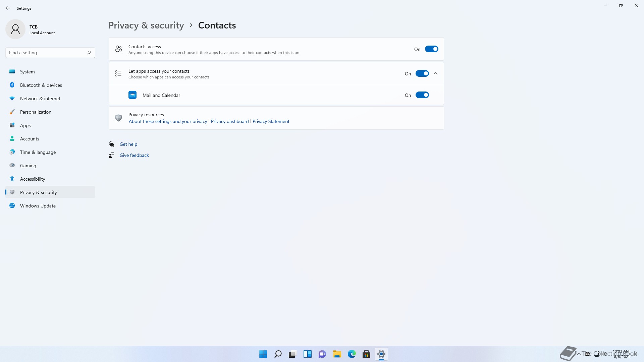
Task: Open Bluetooth & devices category
Action: 50,85
